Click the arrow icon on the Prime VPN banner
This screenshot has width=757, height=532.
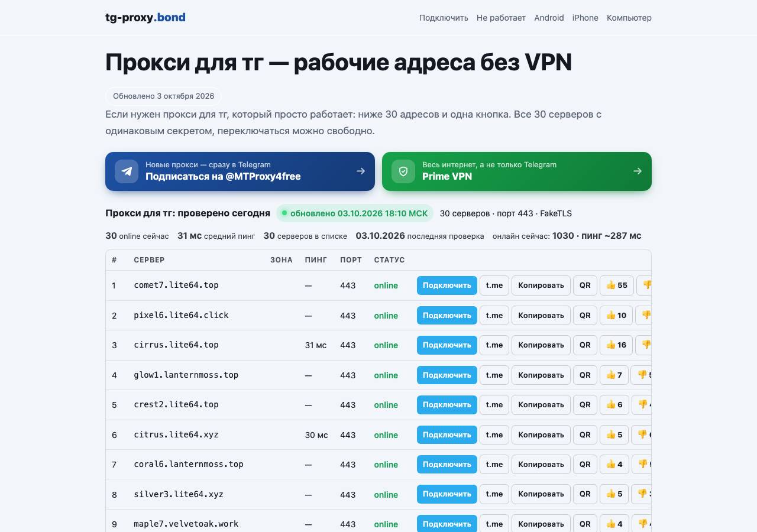[x=638, y=171]
